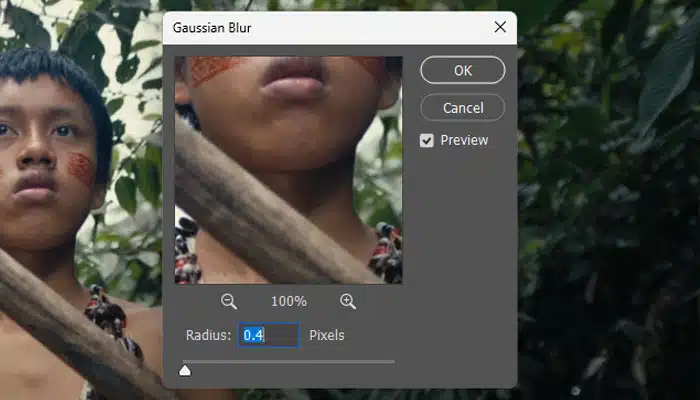
Task: Click the middle of the radius slider track
Action: (x=288, y=361)
